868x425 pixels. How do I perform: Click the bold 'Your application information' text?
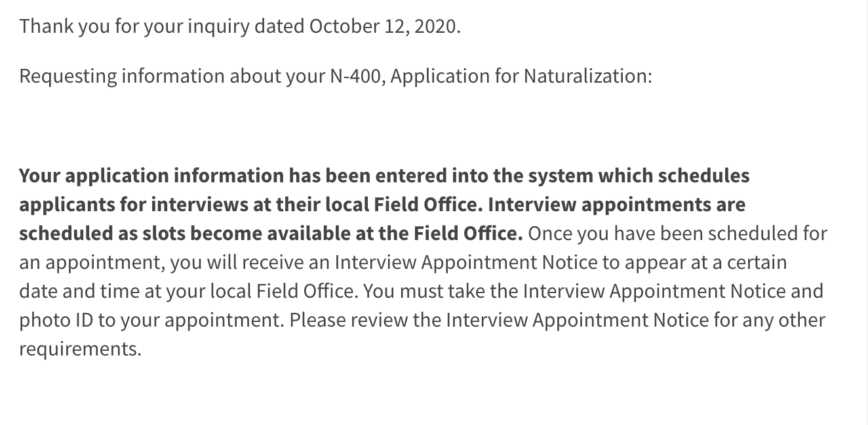151,176
